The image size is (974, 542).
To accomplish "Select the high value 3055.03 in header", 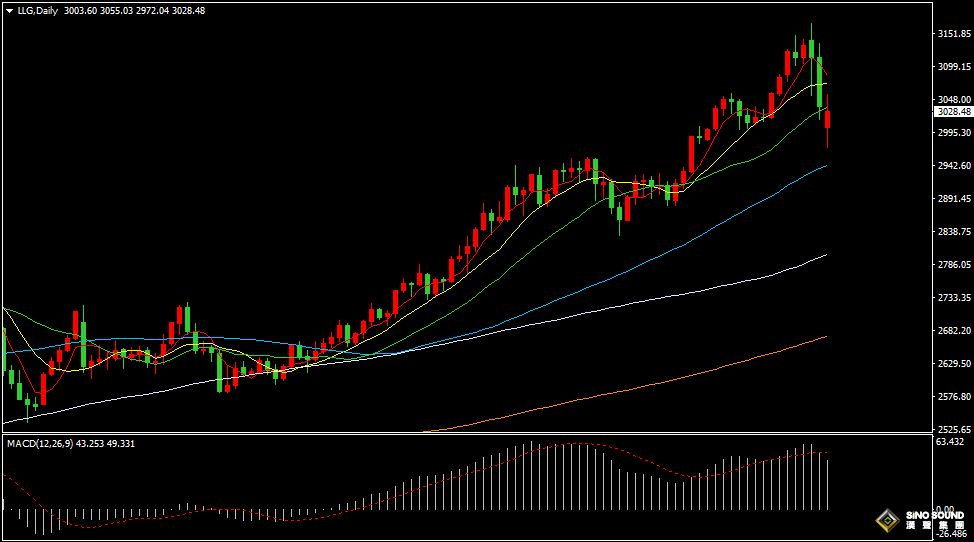I will tap(116, 11).
